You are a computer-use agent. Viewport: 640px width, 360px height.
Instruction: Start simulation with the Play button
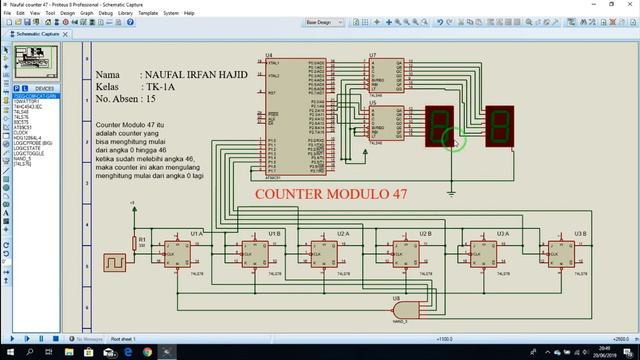coord(12,339)
